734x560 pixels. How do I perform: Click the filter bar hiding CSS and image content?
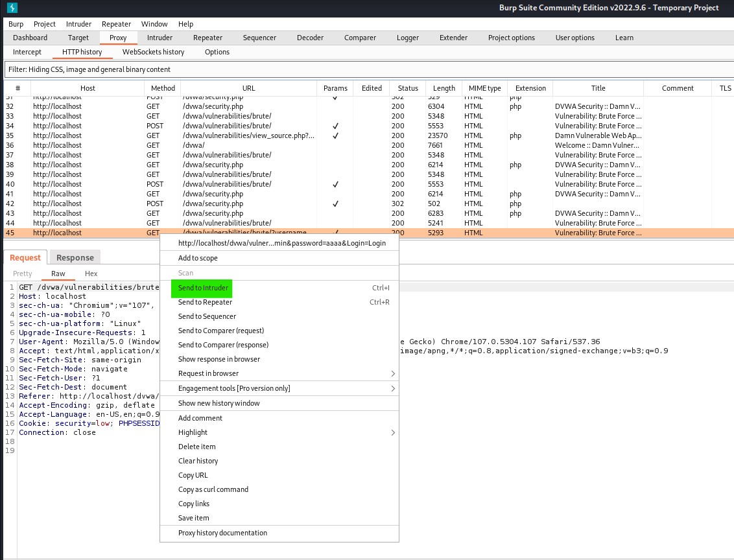click(x=369, y=69)
